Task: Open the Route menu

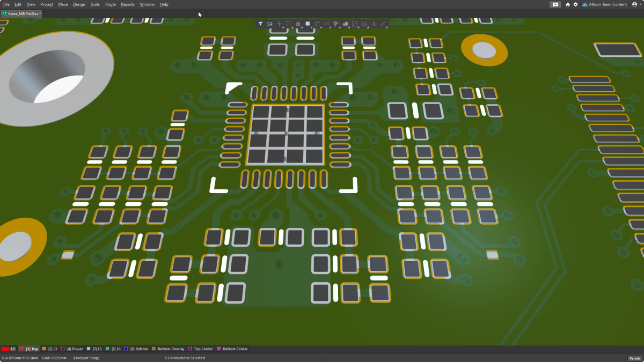Action: 110,4
